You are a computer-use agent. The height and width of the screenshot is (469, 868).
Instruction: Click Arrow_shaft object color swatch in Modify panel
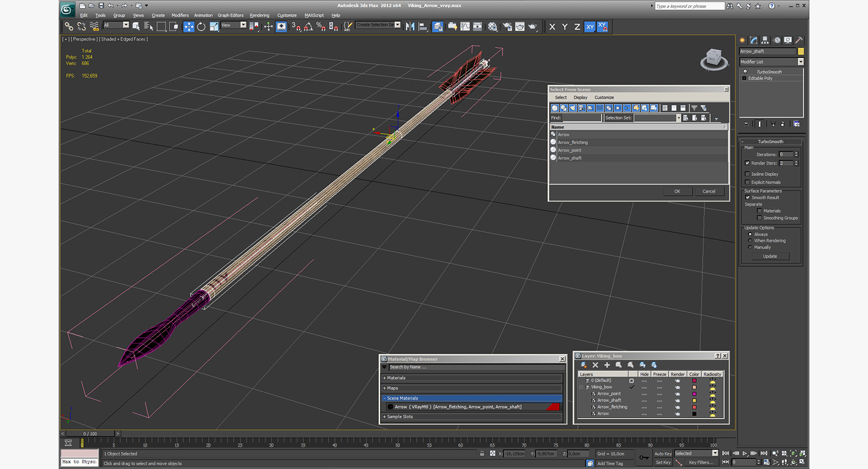pyautogui.click(x=801, y=52)
